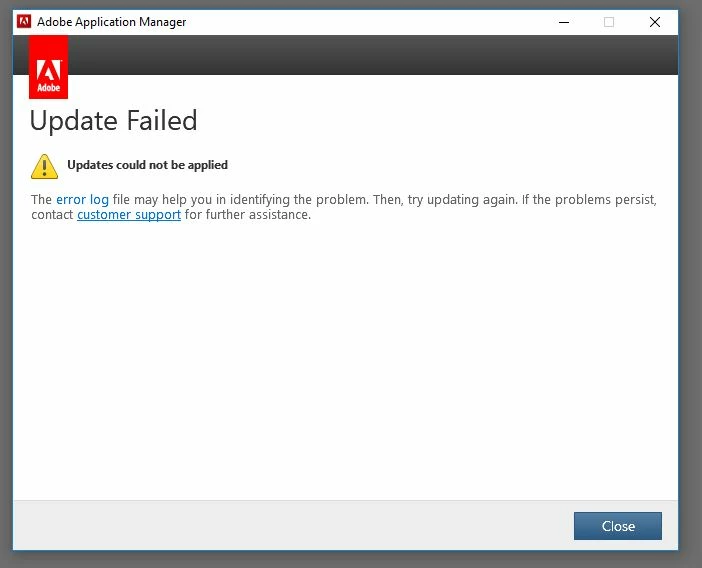Click the red Adobe logo badge
The image size is (702, 568).
pos(48,67)
